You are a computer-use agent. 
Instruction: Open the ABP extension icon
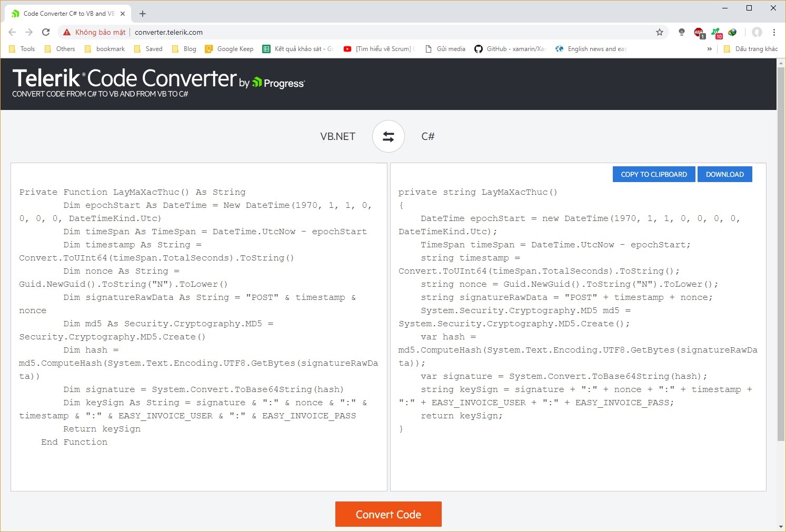[x=699, y=33]
